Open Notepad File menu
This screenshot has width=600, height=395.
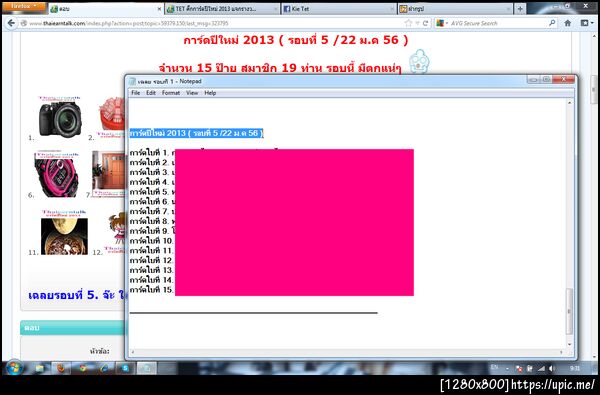pyautogui.click(x=135, y=93)
